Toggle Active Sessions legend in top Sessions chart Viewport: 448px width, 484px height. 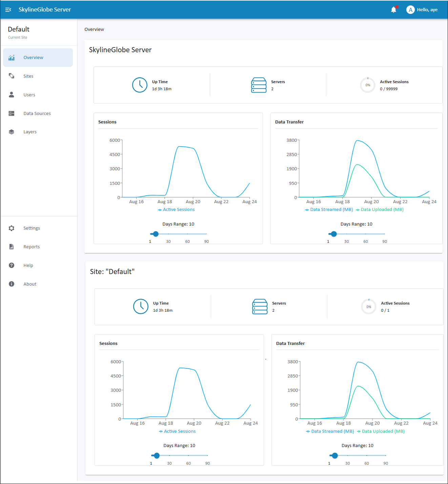pyautogui.click(x=176, y=210)
